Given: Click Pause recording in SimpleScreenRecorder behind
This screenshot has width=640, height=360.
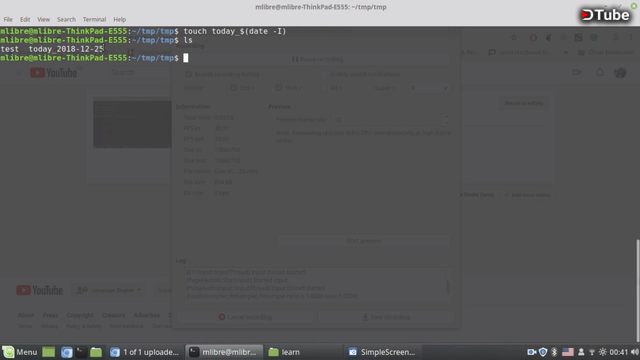Looking at the screenshot, I should (x=317, y=59).
